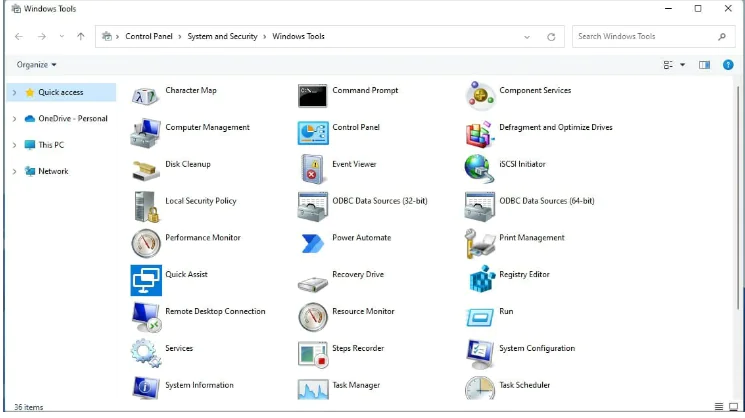Click the vertical scrollbar in file list
Viewport: 745px width, 418px height.
click(x=739, y=200)
